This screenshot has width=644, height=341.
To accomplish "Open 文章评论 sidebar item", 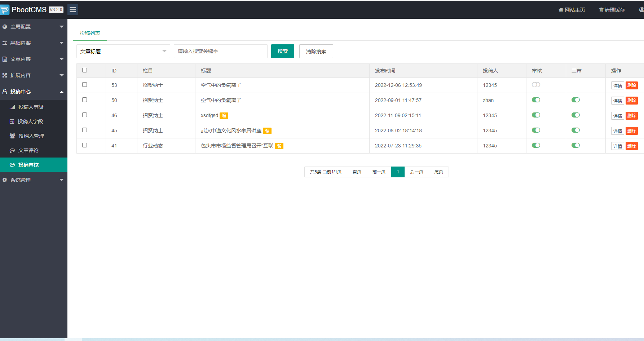I will click(x=28, y=150).
